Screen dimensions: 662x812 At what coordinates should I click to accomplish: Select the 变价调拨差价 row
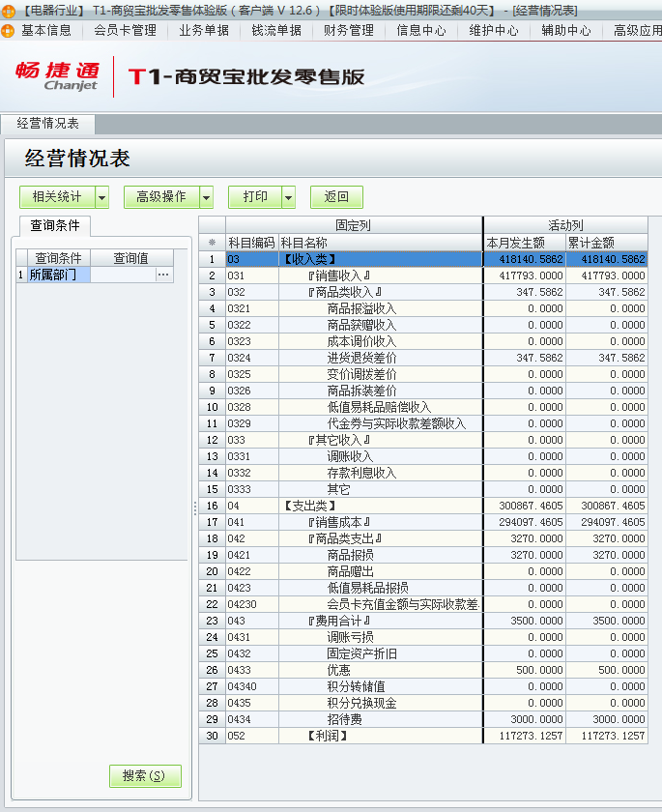[423, 374]
